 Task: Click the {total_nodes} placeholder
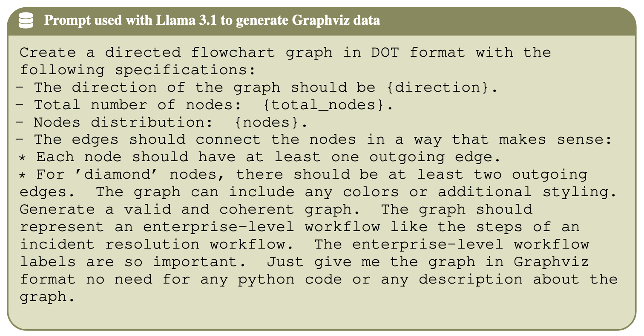(x=327, y=105)
